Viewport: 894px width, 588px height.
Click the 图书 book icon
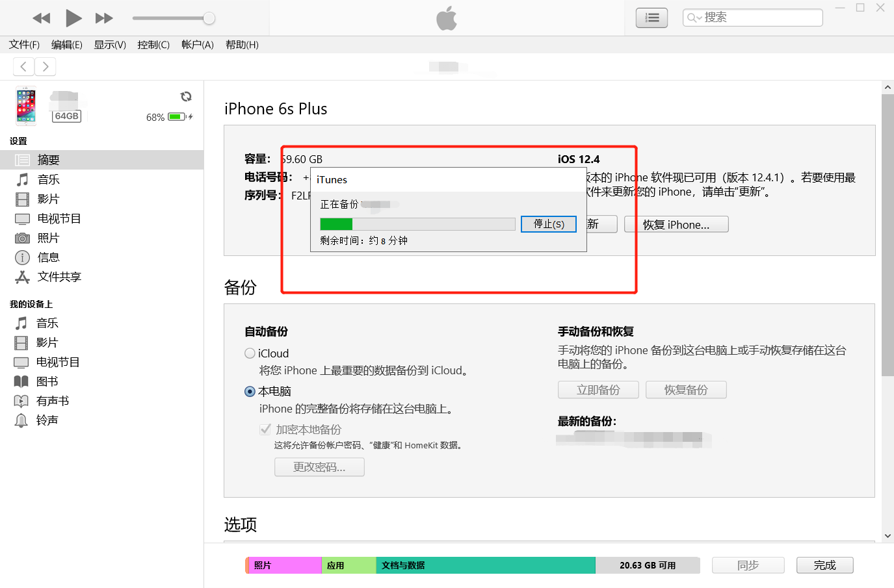(21, 381)
